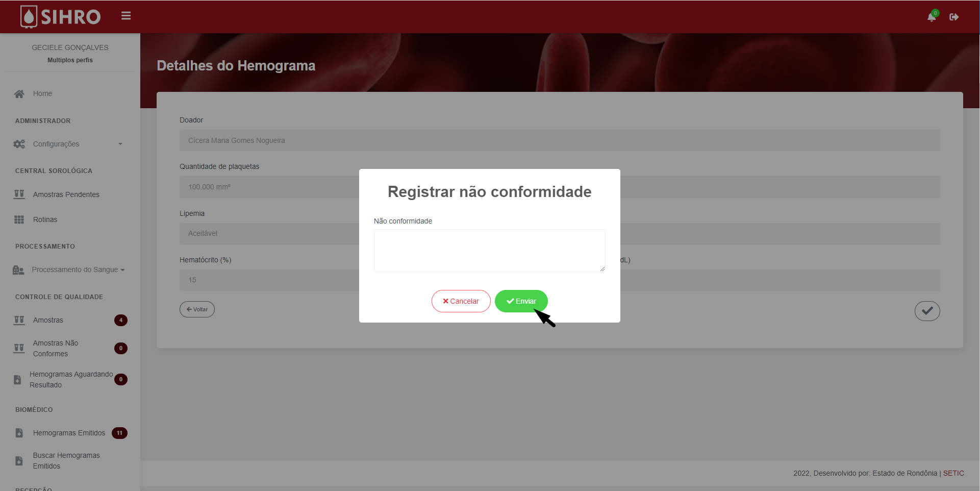
Task: Click the logout icon in header
Action: (x=954, y=17)
